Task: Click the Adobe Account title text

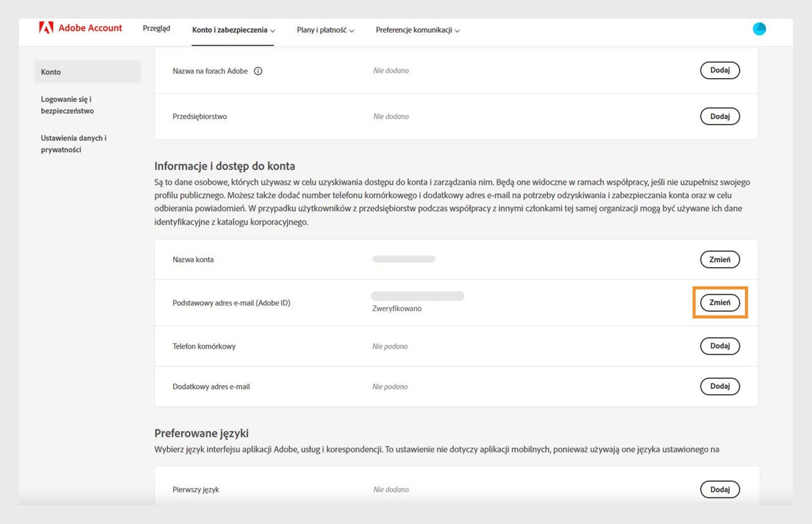Action: tap(90, 28)
